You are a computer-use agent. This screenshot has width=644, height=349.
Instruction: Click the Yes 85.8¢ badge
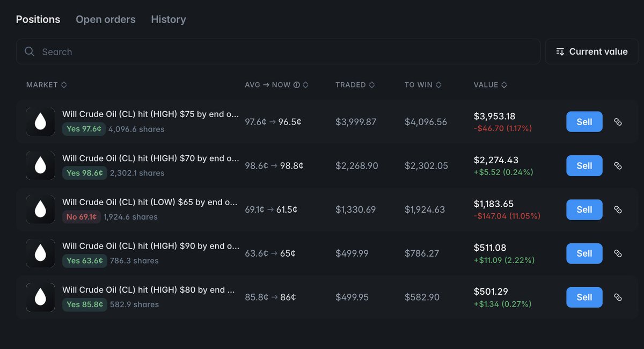(84, 304)
